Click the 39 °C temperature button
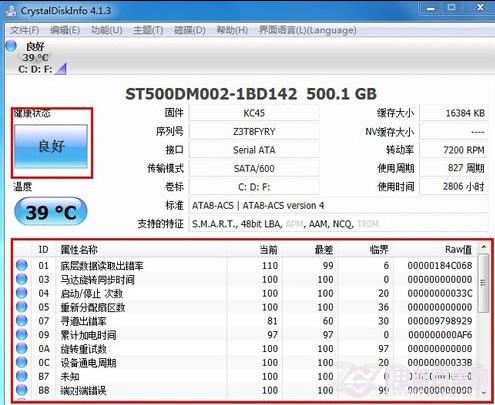The height and width of the screenshot is (405, 495). click(51, 212)
